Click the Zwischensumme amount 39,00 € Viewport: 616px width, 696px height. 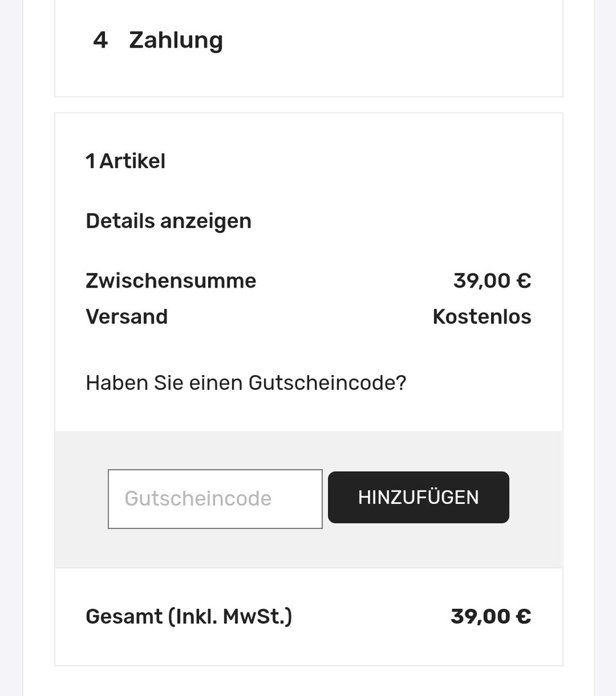pos(492,281)
